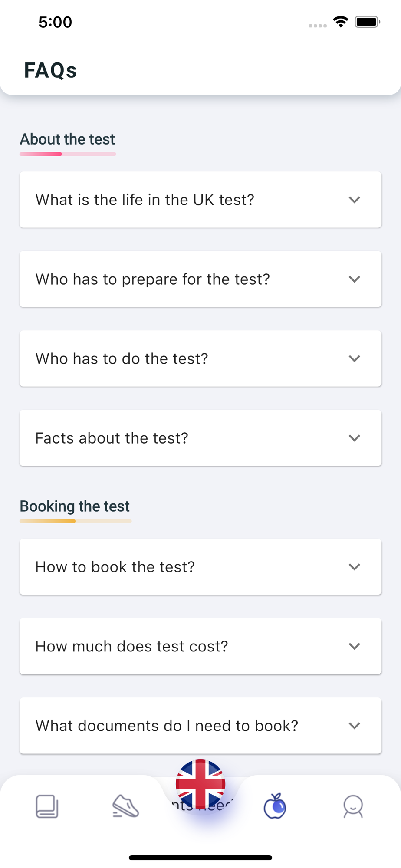Tap the Booking the test section heading
The height and width of the screenshot is (868, 401).
(75, 506)
